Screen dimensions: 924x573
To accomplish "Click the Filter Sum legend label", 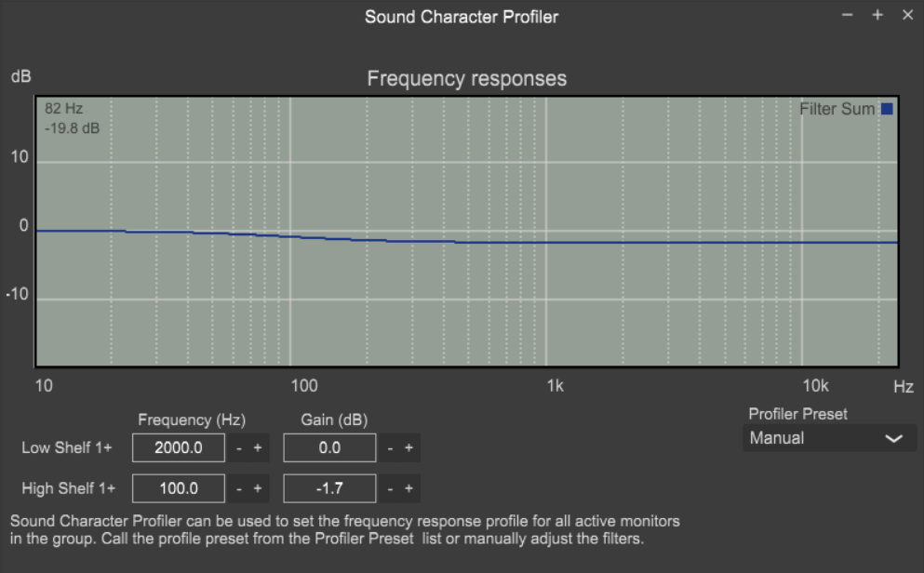I will [x=837, y=109].
